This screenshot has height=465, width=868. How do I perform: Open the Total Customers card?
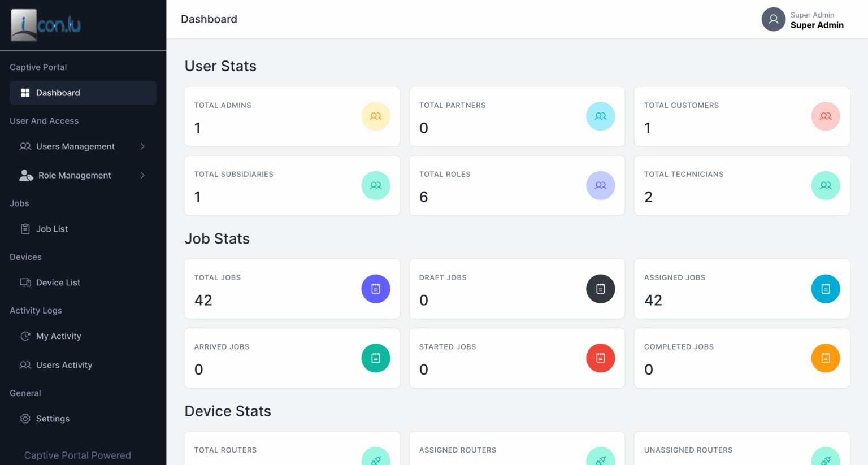coord(742,116)
